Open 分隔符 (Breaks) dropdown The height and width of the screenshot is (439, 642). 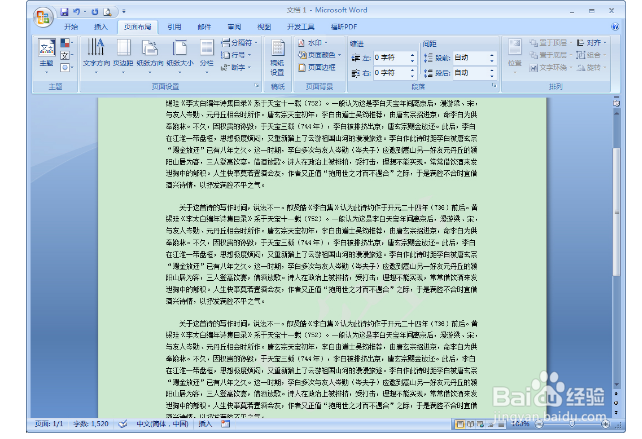click(x=240, y=43)
